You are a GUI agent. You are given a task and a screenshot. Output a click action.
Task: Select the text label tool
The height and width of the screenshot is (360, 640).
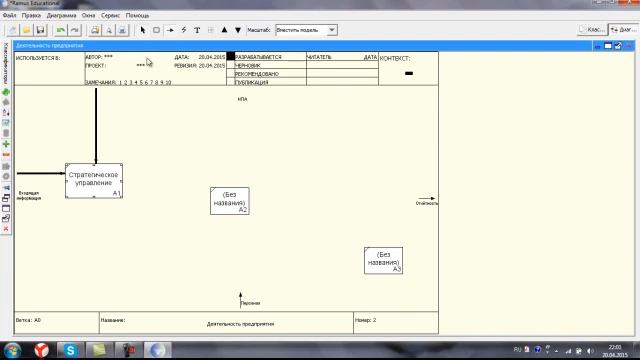[197, 30]
